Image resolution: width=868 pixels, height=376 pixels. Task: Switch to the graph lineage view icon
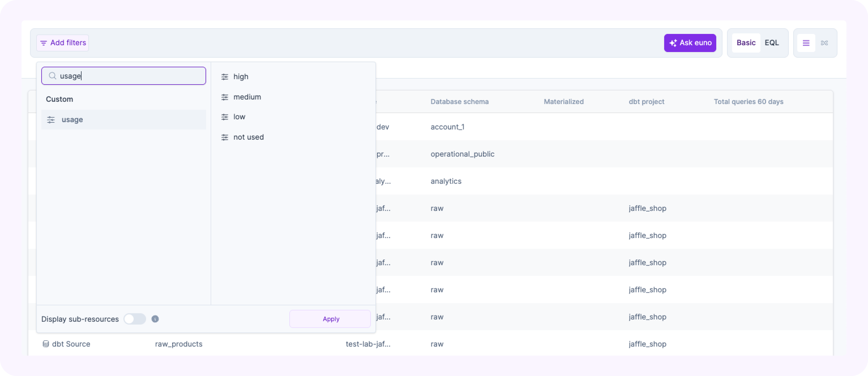point(824,43)
